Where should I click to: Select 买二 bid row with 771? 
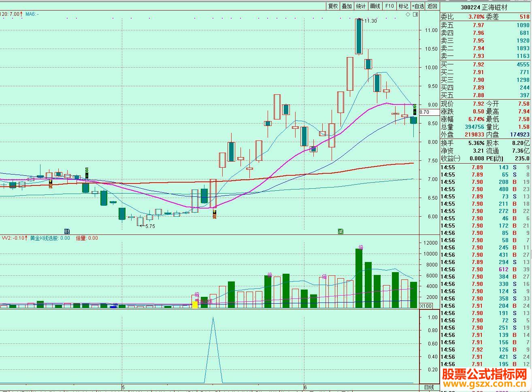click(x=485, y=72)
